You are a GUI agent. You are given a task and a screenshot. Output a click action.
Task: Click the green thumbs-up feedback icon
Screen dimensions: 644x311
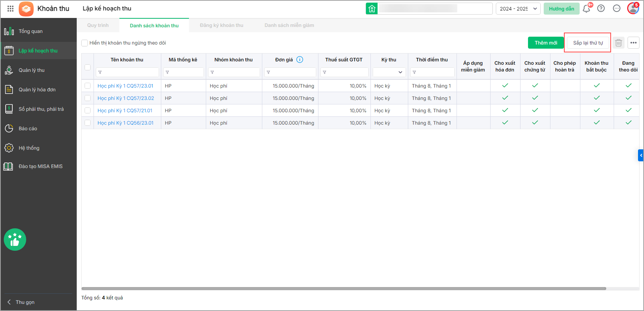[x=15, y=240]
